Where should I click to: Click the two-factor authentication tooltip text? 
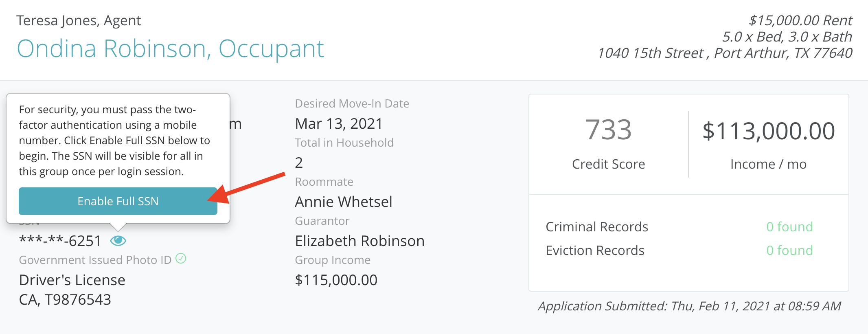coord(114,141)
